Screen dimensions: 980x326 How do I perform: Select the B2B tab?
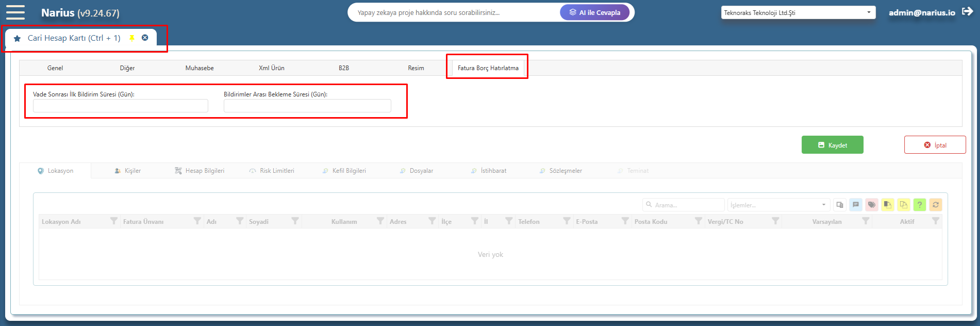pyautogui.click(x=344, y=68)
